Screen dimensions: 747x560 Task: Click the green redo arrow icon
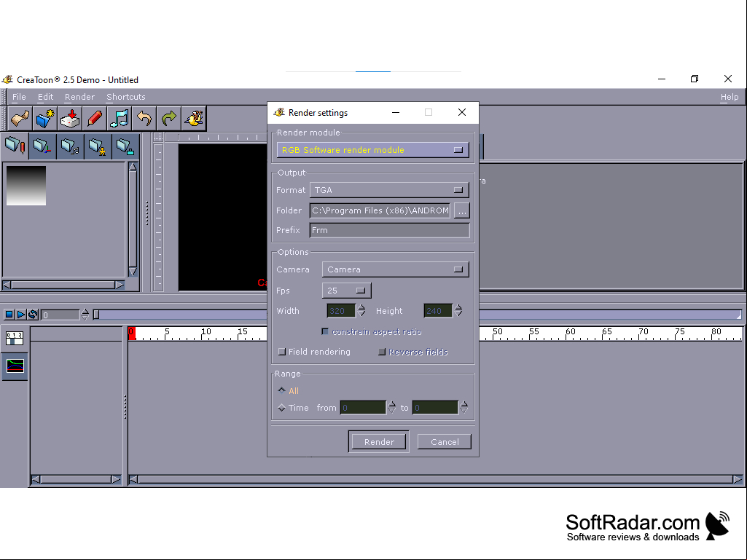[x=168, y=118]
